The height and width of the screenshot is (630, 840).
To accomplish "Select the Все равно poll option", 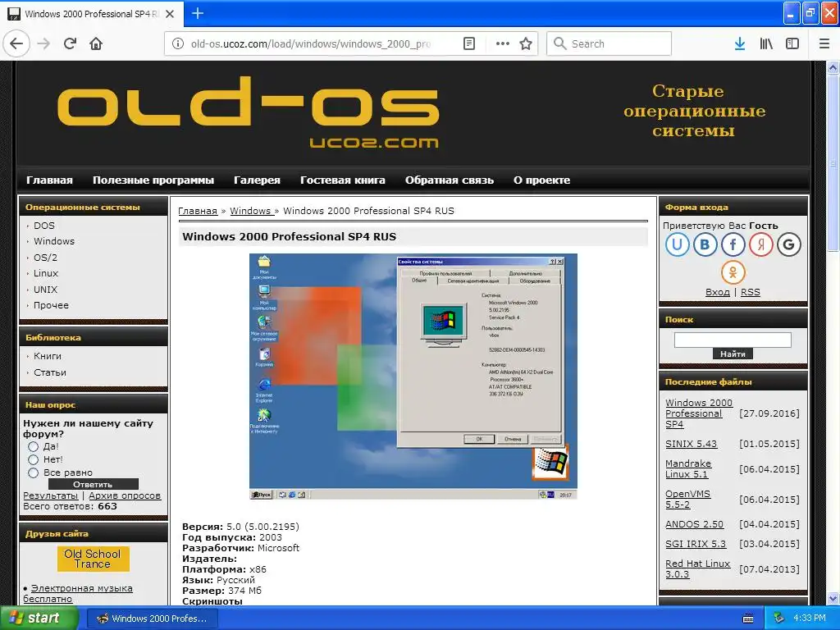I will (x=33, y=473).
